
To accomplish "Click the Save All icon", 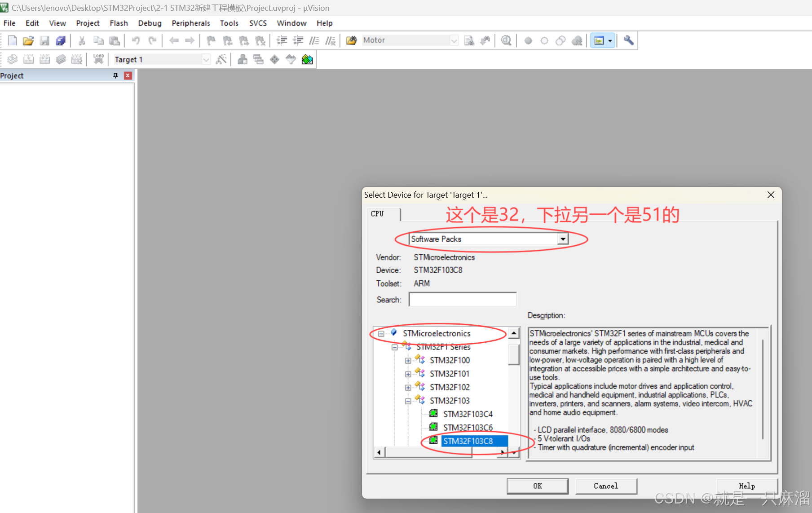I will pyautogui.click(x=61, y=40).
